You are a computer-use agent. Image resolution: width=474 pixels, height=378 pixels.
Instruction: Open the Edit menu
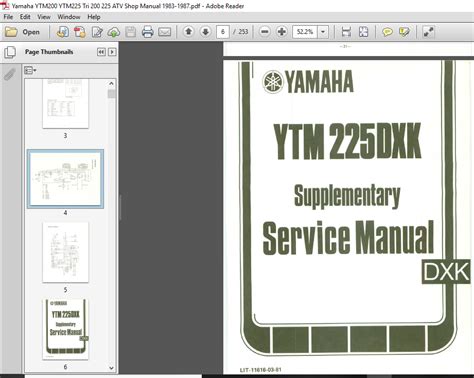pyautogui.click(x=25, y=17)
